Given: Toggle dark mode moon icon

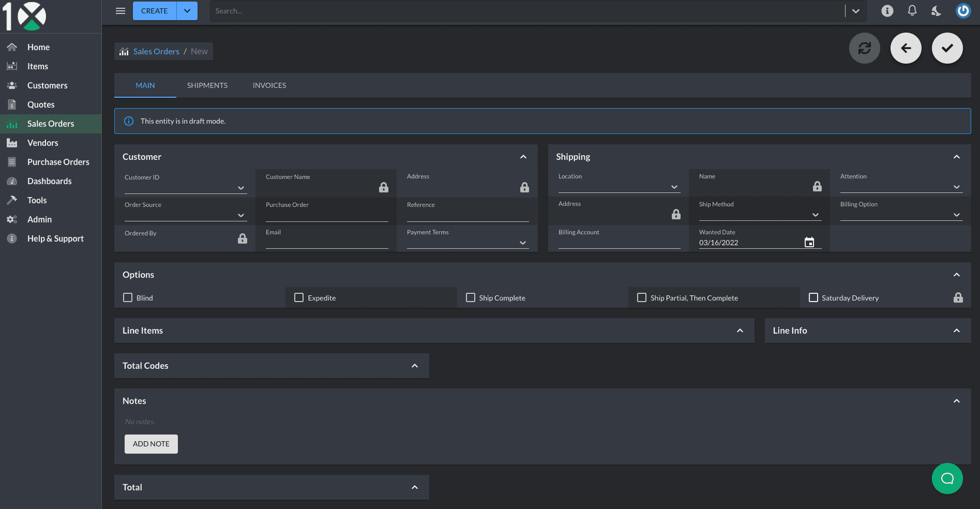Looking at the screenshot, I should [x=936, y=11].
